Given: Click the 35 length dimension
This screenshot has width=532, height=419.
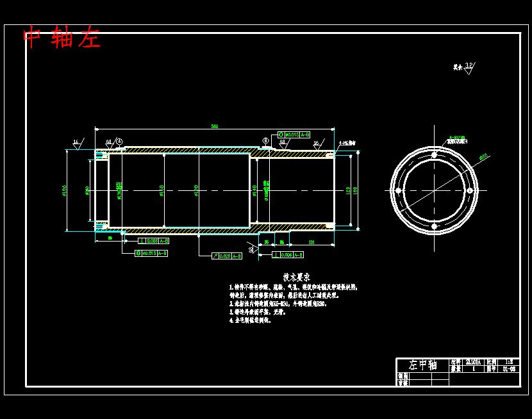Looking at the screenshot, I should [x=267, y=242].
